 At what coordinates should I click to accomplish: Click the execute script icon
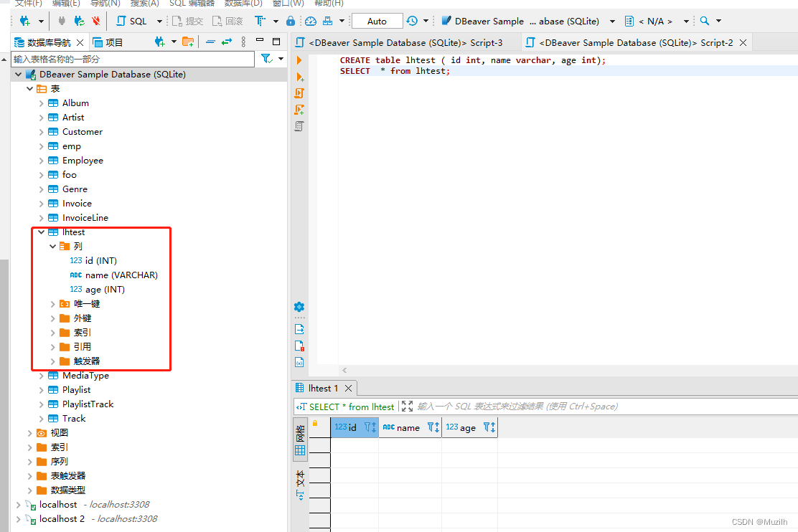click(x=299, y=93)
